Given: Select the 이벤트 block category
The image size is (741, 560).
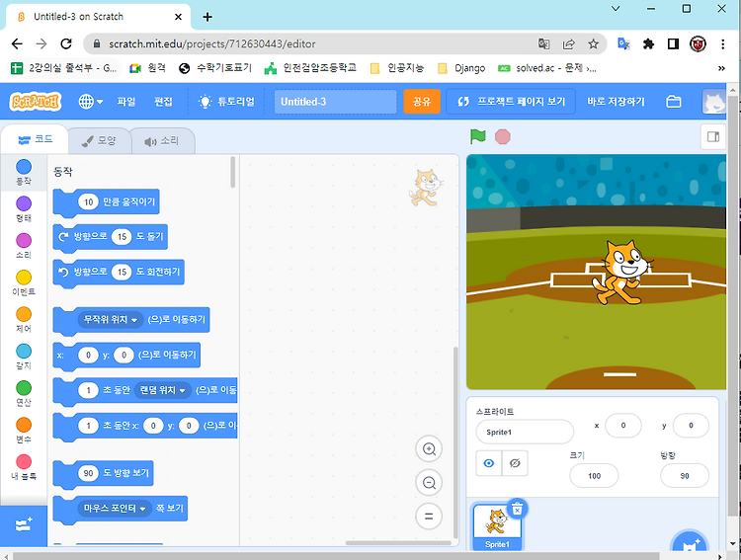Looking at the screenshot, I should [24, 283].
